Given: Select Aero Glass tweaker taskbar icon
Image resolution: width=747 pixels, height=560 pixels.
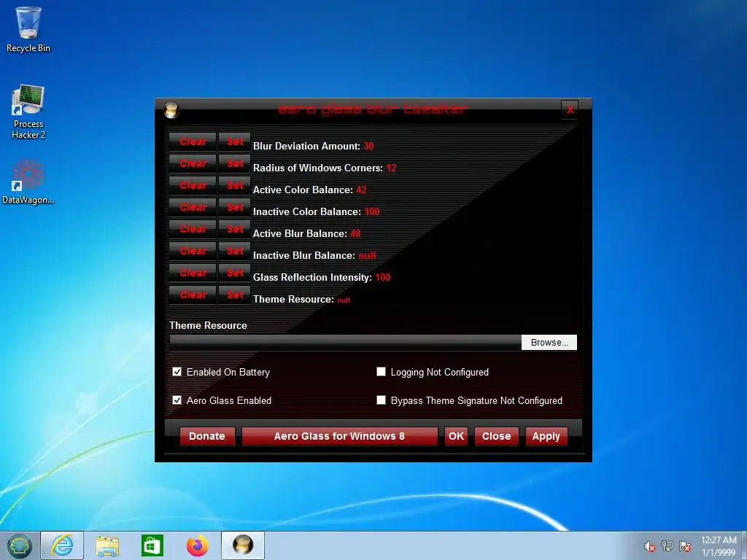Looking at the screenshot, I should point(243,545).
